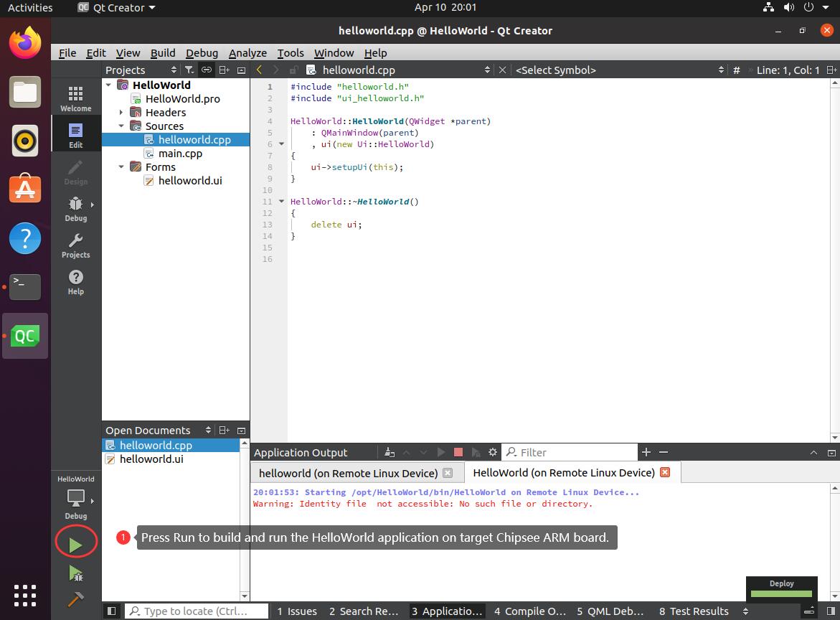Toggle progress details button in status bar
The width and height of the screenshot is (840, 620).
click(x=809, y=611)
